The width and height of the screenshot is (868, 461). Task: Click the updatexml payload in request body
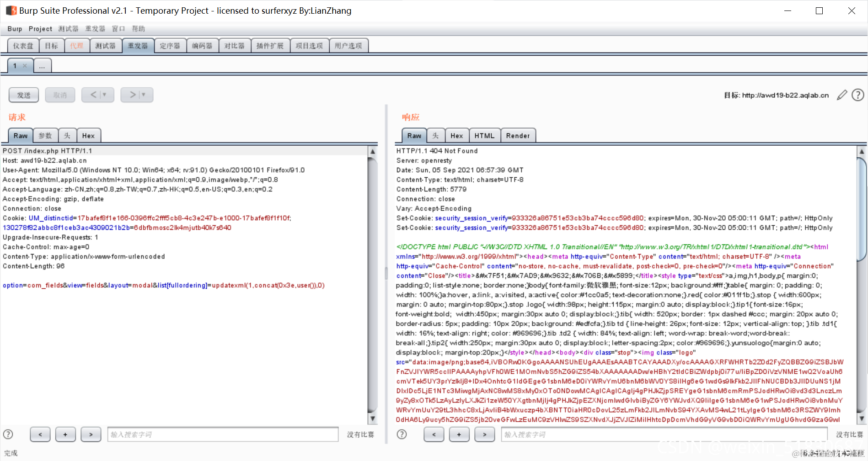[268, 285]
